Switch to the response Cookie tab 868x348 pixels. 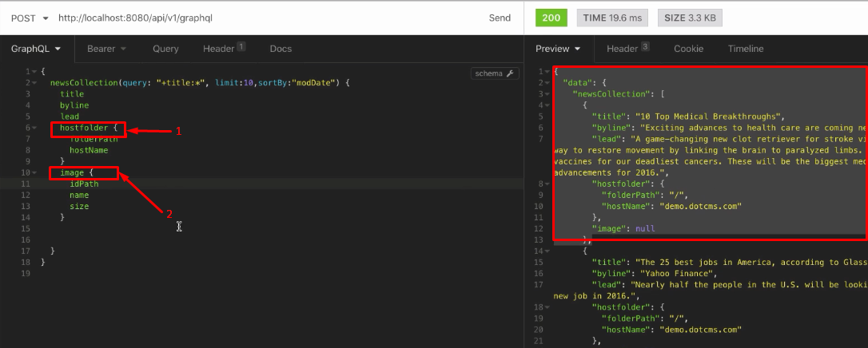click(x=688, y=49)
